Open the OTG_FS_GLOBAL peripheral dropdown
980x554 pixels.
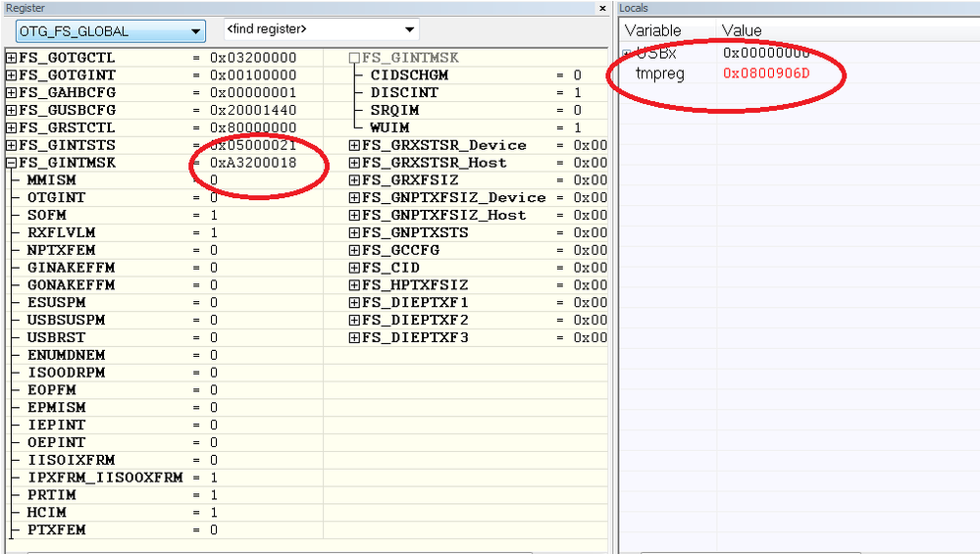coord(111,31)
